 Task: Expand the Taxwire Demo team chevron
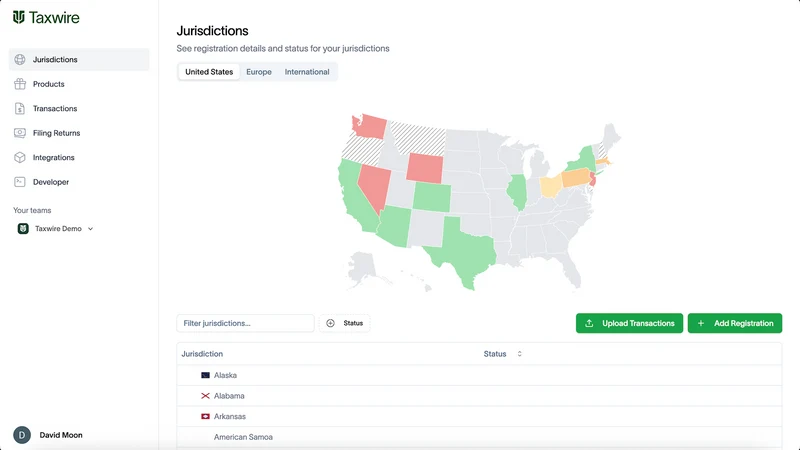(90, 229)
